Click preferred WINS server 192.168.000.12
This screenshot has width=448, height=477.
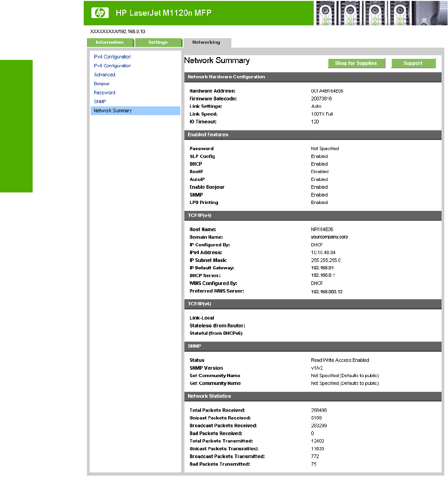pyautogui.click(x=327, y=292)
